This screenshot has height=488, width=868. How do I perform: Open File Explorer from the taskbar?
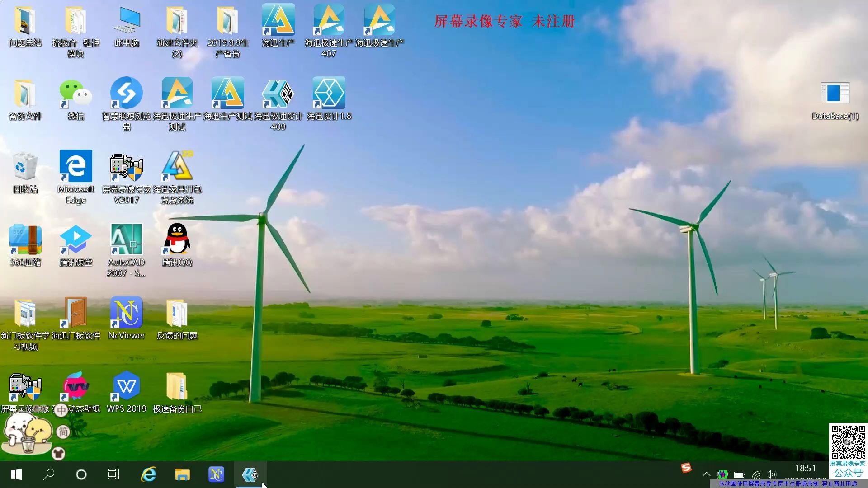pos(183,474)
